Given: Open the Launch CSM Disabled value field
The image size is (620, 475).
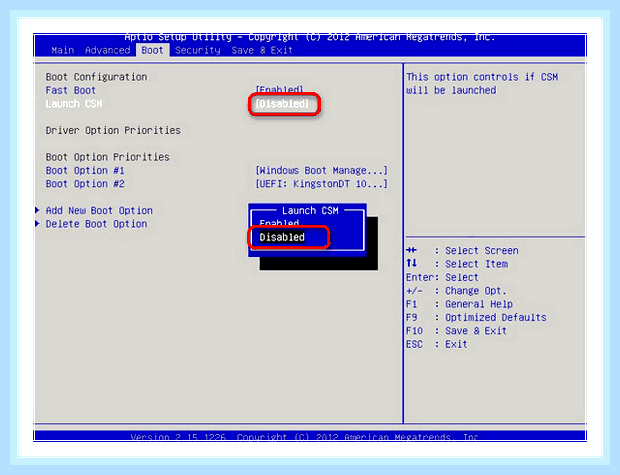Looking at the screenshot, I should pos(282,104).
